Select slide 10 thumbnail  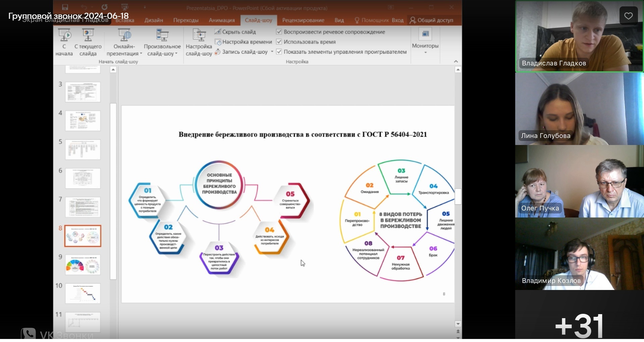83,294
